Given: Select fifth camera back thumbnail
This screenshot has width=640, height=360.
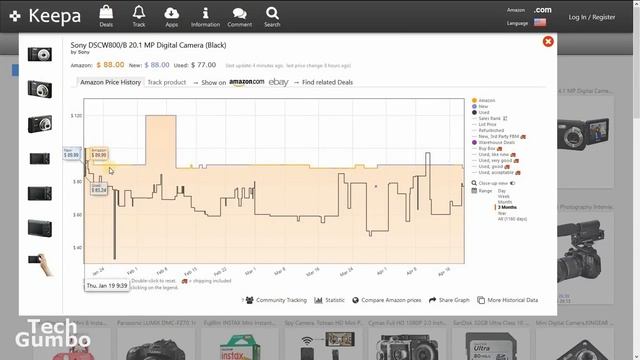Looking at the screenshot, I should pos(40,193).
